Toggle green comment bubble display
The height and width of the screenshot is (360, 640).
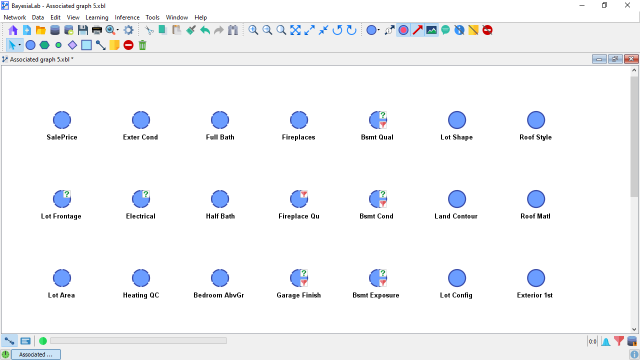pos(445,30)
